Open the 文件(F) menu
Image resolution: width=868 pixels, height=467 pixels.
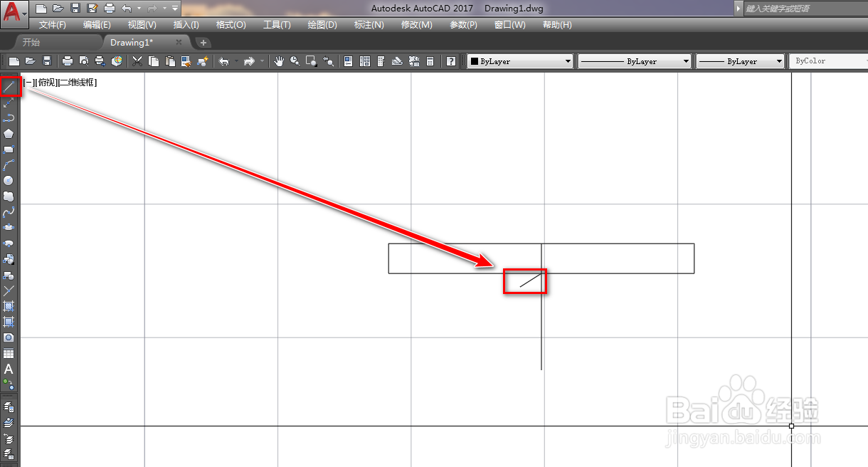[x=53, y=25]
